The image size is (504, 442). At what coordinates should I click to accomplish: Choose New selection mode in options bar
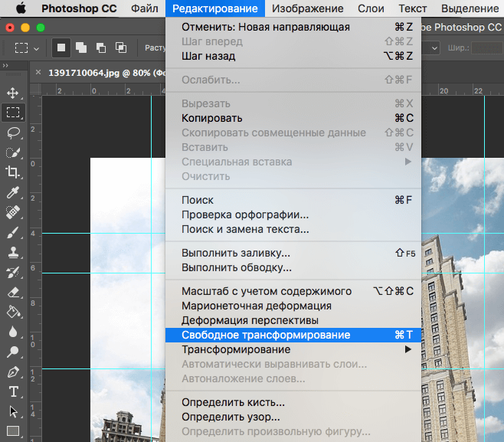point(61,47)
